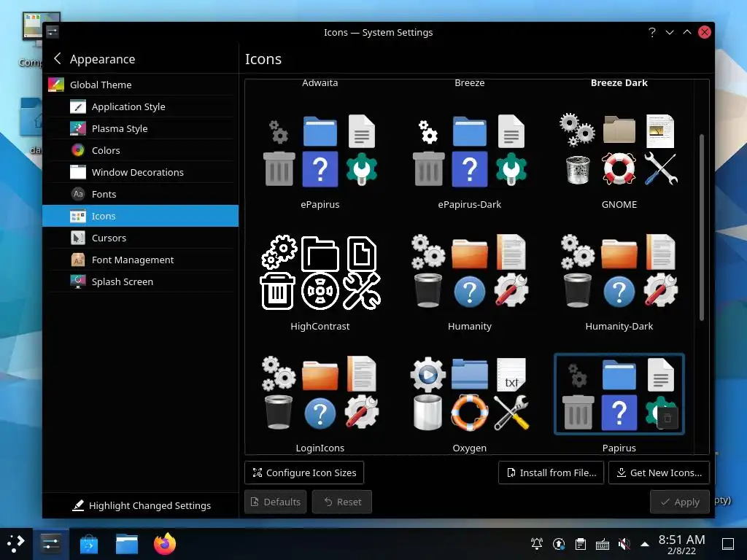Click System Settings taskbar icon

pyautogui.click(x=51, y=544)
